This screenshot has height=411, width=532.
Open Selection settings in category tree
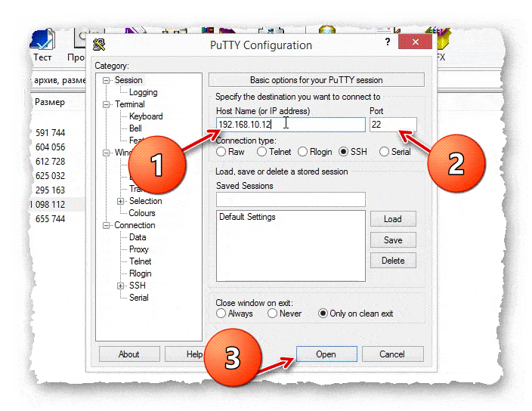click(146, 201)
